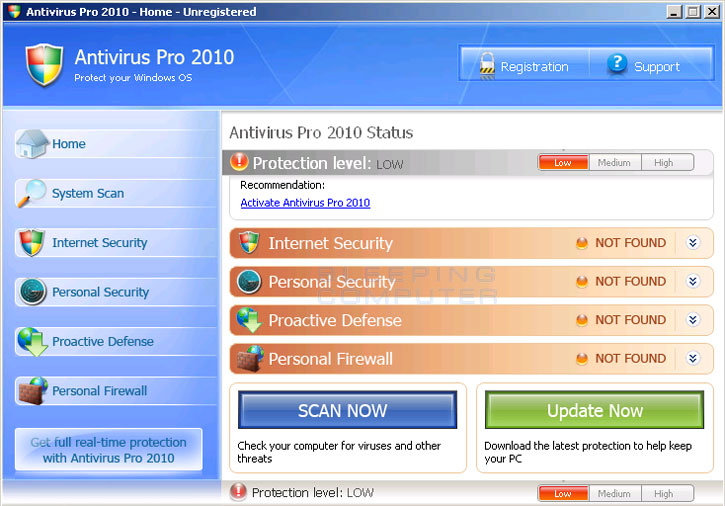
Task: Click the shield icon in Internet Security status row
Action: click(249, 242)
